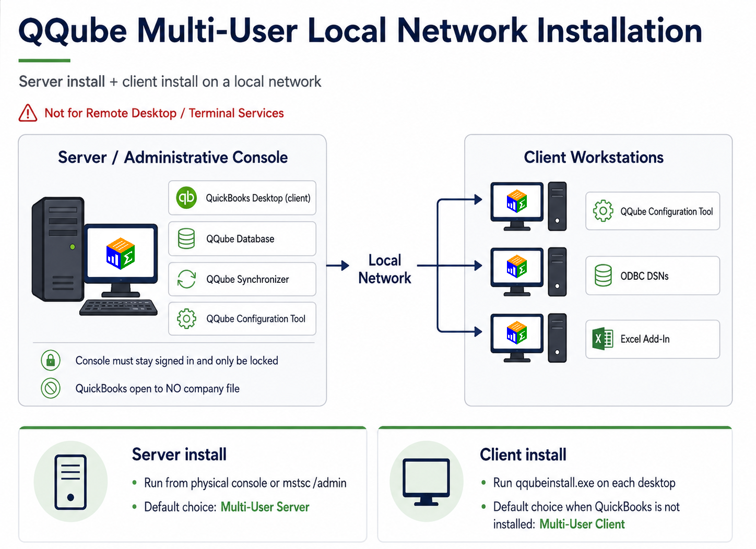Viewport: 756px width, 549px height.
Task: Click the Server install heading
Action: click(179, 455)
